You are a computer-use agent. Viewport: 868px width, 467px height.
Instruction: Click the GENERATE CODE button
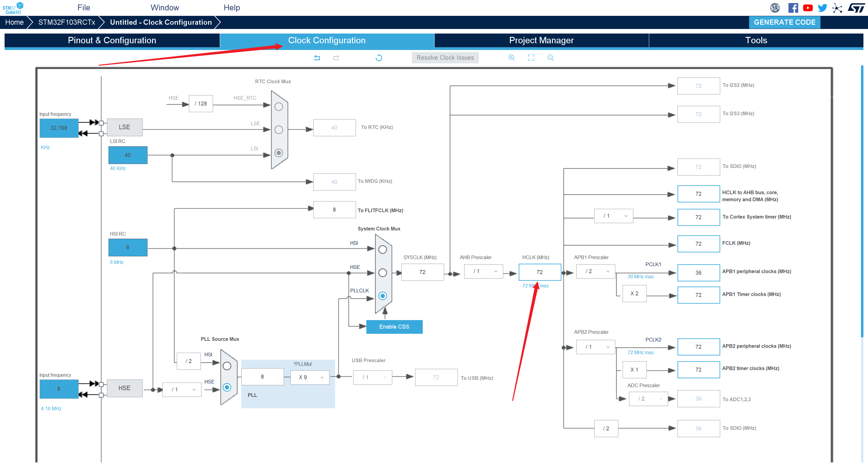(784, 22)
